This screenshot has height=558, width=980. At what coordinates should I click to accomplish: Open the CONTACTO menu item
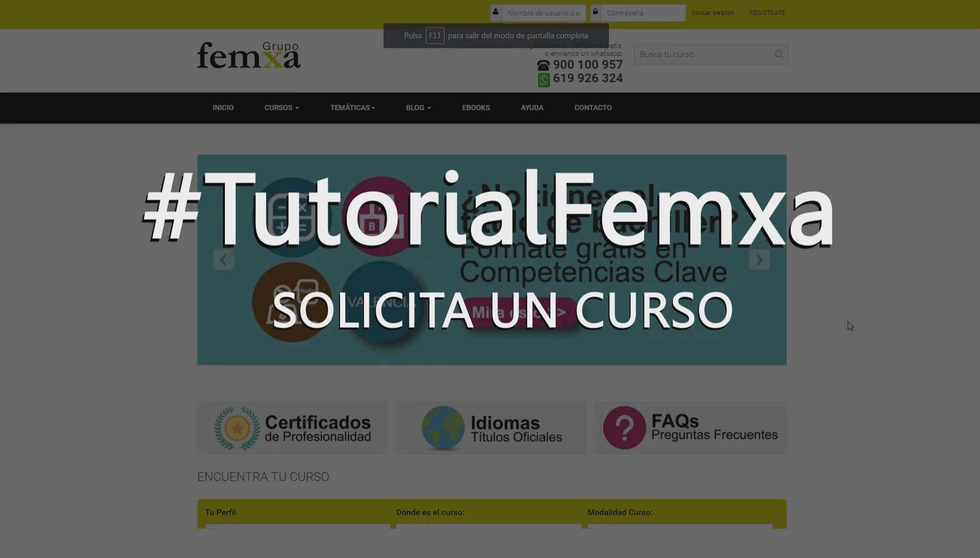point(593,107)
